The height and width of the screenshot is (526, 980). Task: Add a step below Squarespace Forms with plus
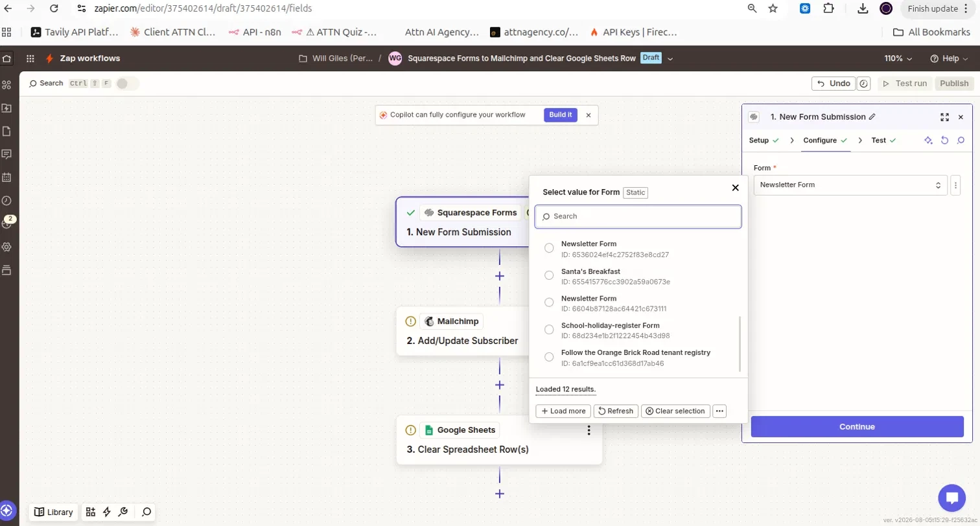click(x=500, y=276)
